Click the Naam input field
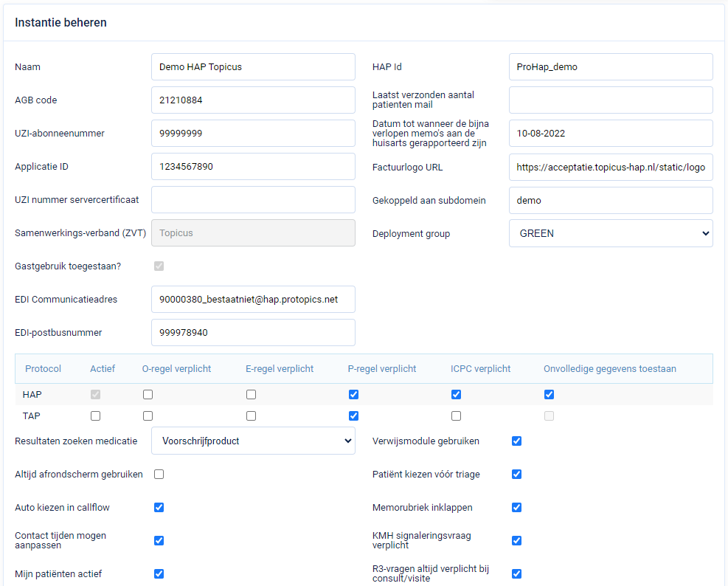Image resolution: width=728 pixels, height=586 pixels. [x=253, y=67]
